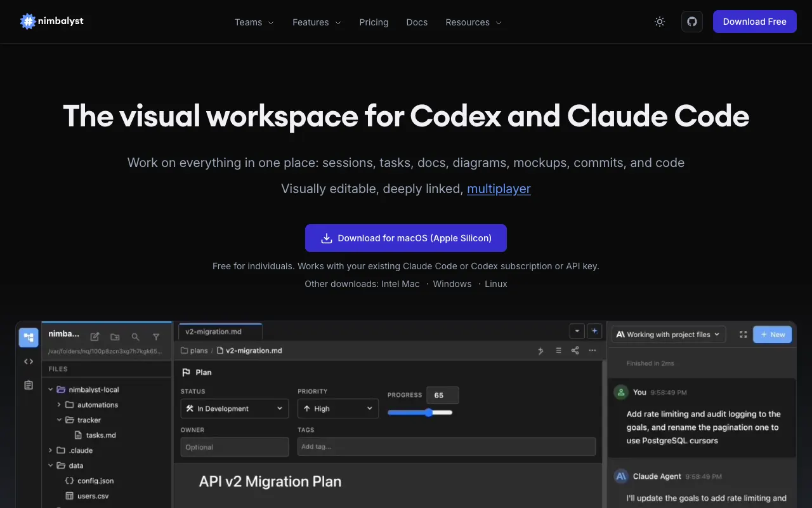
Task: Collapse the nimbalyst-local folder
Action: point(51,389)
